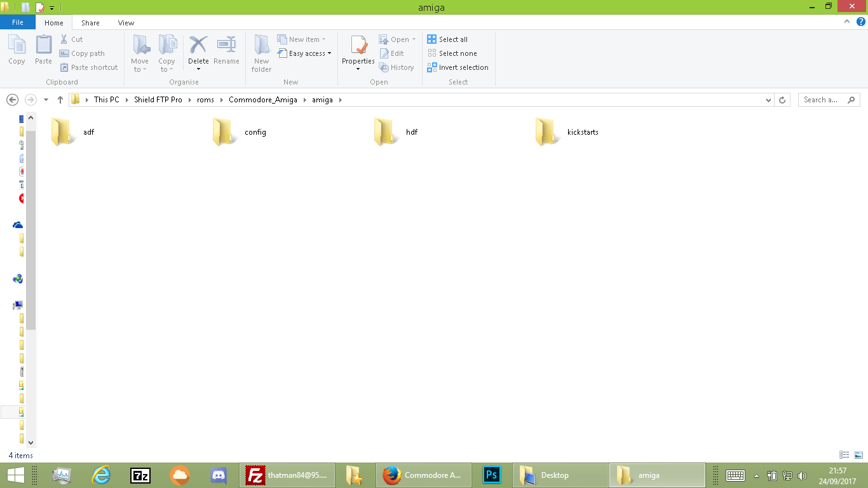The width and height of the screenshot is (868, 488).
Task: Navigate to the roms breadcrumb
Action: point(205,100)
